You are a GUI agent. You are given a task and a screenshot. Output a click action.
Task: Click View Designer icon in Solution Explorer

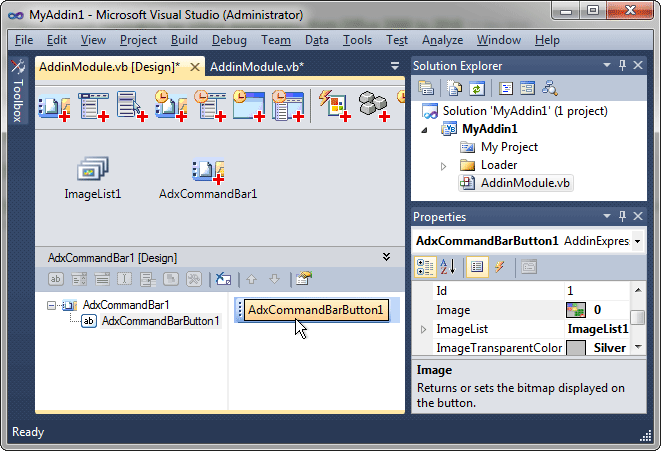coord(527,88)
